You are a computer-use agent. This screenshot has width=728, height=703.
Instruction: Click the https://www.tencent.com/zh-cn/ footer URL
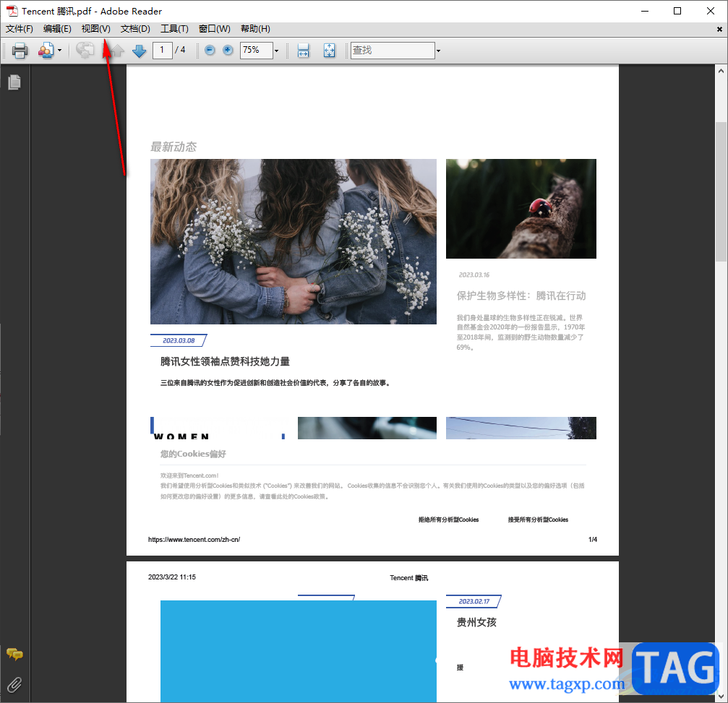click(x=194, y=539)
